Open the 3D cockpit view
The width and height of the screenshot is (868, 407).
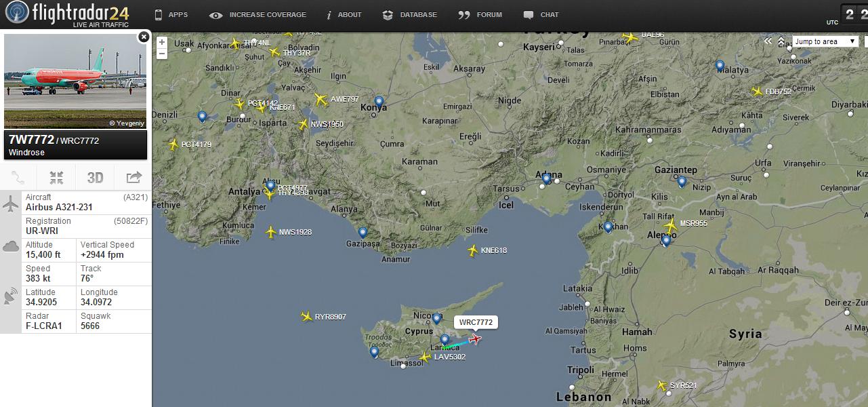click(95, 178)
